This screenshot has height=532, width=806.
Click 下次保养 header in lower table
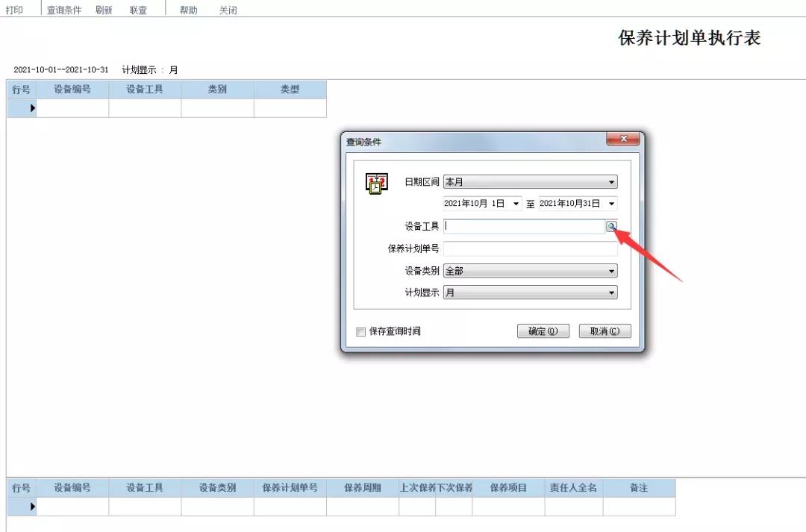tap(454, 488)
